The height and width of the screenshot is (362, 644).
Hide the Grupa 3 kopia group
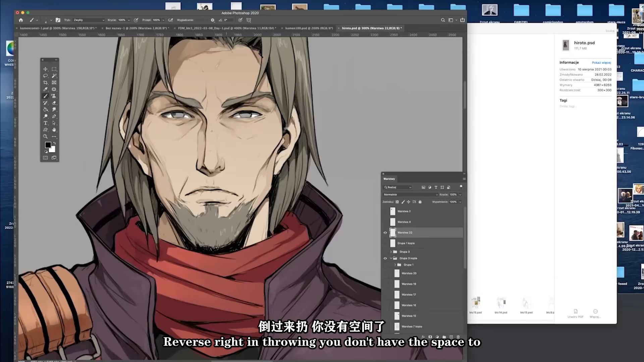385,258
